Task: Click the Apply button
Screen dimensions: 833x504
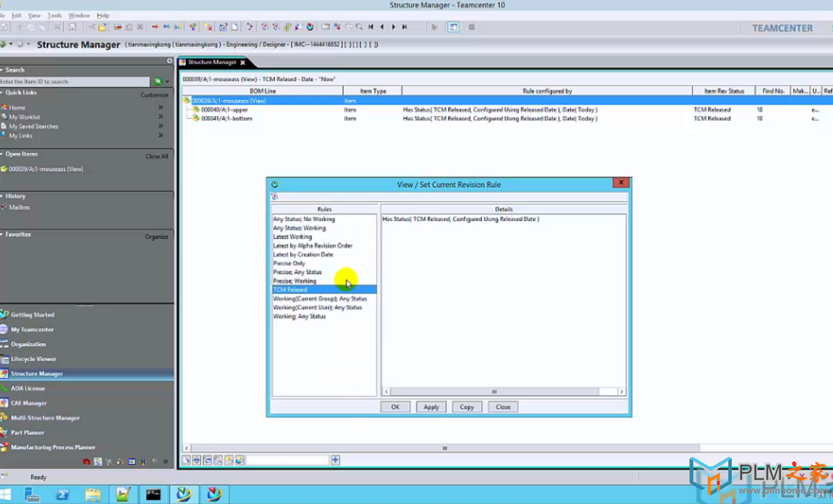Action: (x=431, y=407)
